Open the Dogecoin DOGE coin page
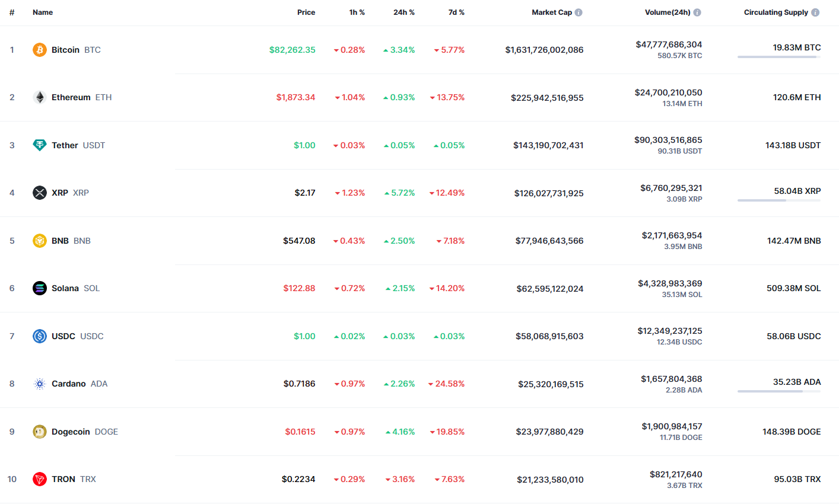Viewport: 839px width, 504px height. click(x=85, y=432)
